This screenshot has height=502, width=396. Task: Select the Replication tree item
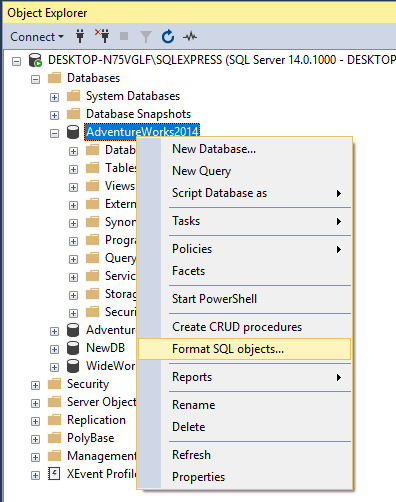click(x=96, y=420)
